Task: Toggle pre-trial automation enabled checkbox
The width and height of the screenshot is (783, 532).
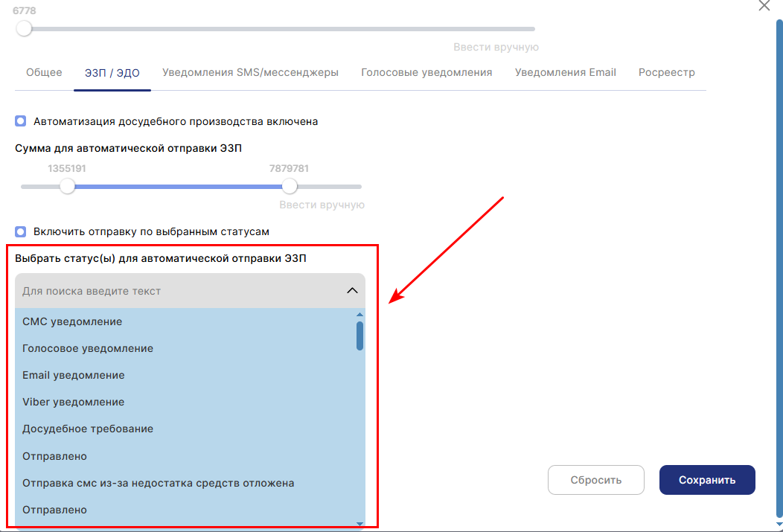Action: coord(21,121)
